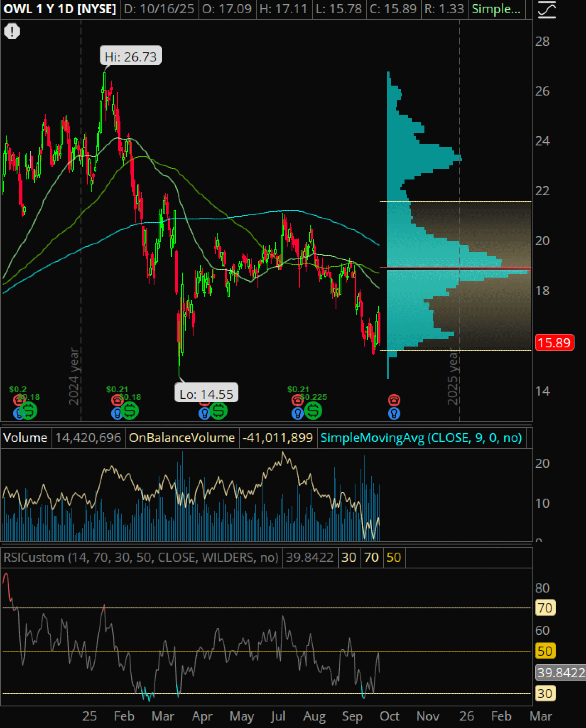Click the green dividend icon under the $0.225 label
Screen dimensions: 586x728
[x=313, y=411]
